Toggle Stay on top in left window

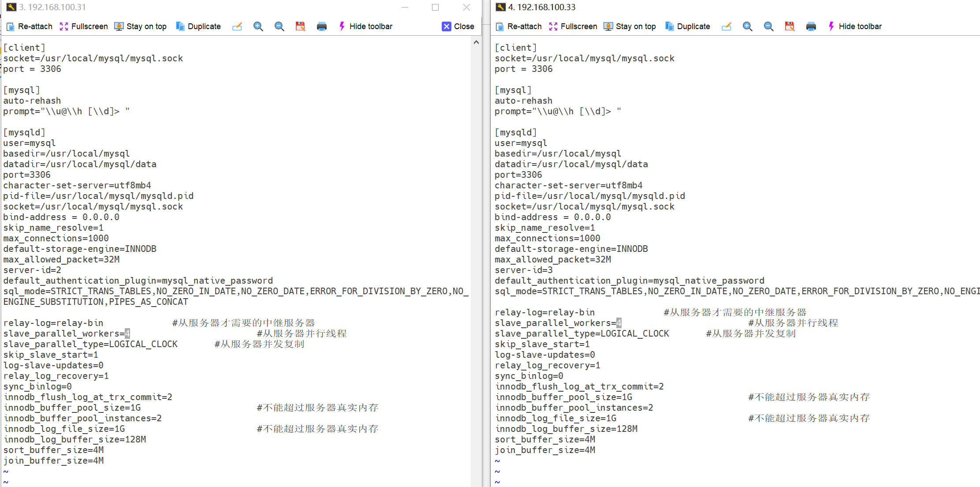pos(141,26)
